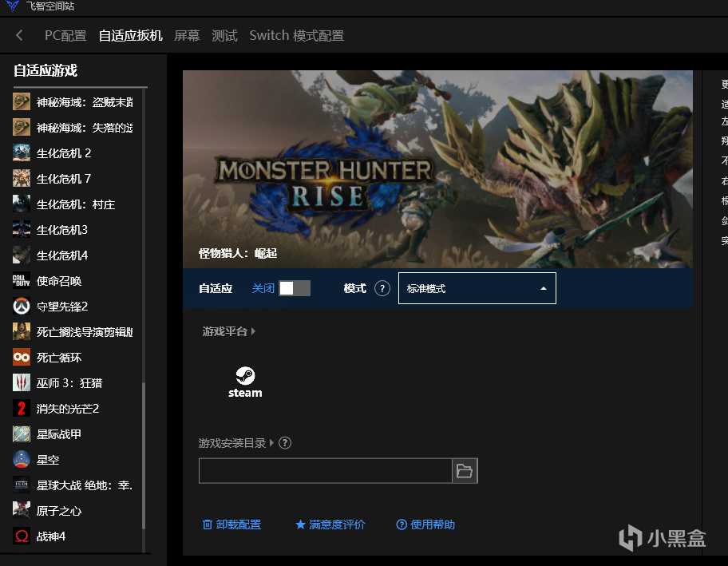Select 原子之心 in the game list
The width and height of the screenshot is (728, 566).
59,510
